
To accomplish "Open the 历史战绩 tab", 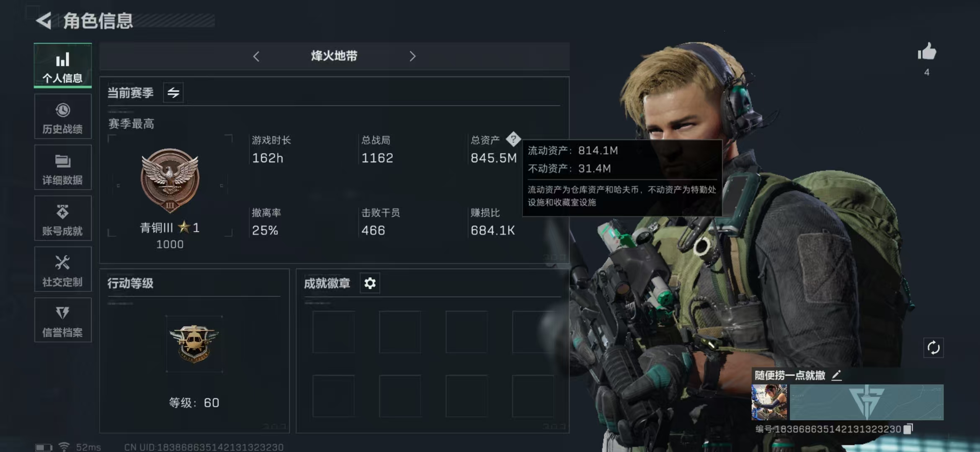I will click(63, 116).
